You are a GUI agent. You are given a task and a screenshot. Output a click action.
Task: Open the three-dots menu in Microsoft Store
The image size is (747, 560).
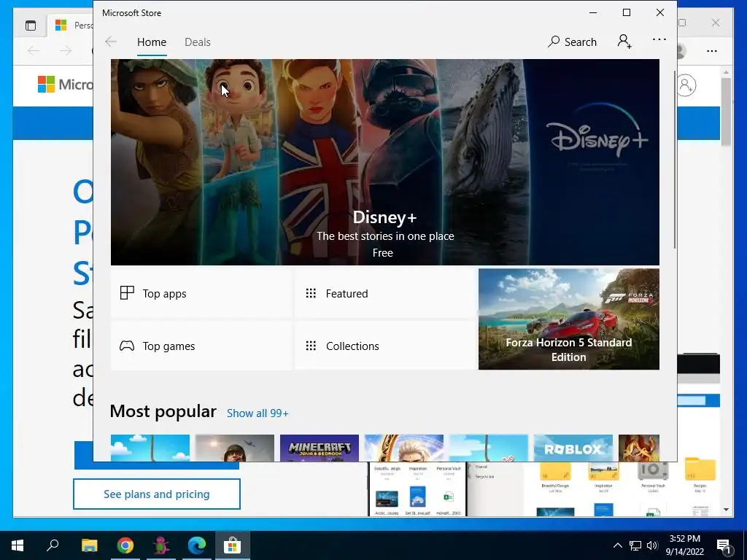tap(659, 39)
